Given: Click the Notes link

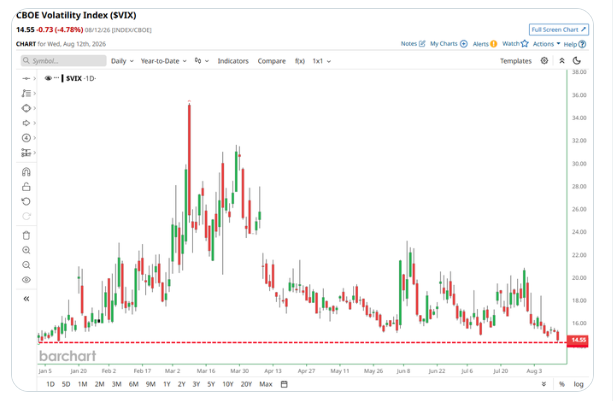Looking at the screenshot, I should point(412,44).
